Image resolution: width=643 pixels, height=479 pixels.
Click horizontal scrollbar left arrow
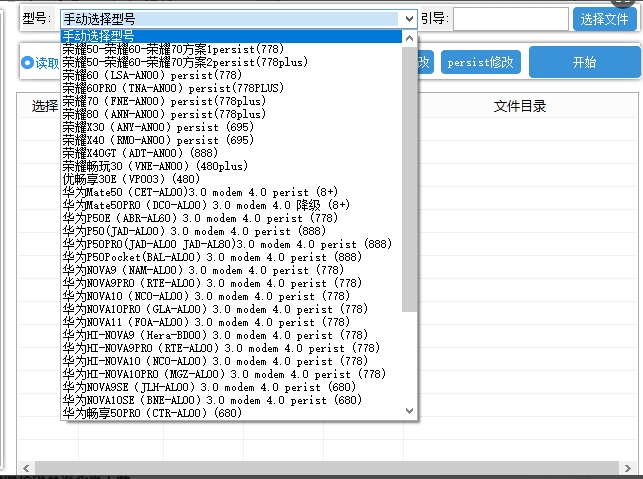pyautogui.click(x=26, y=468)
